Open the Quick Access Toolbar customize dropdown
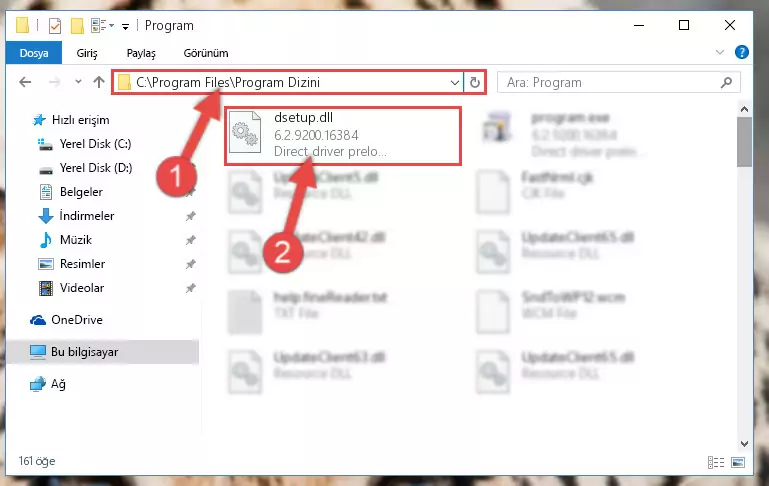The image size is (769, 486). coord(126,26)
